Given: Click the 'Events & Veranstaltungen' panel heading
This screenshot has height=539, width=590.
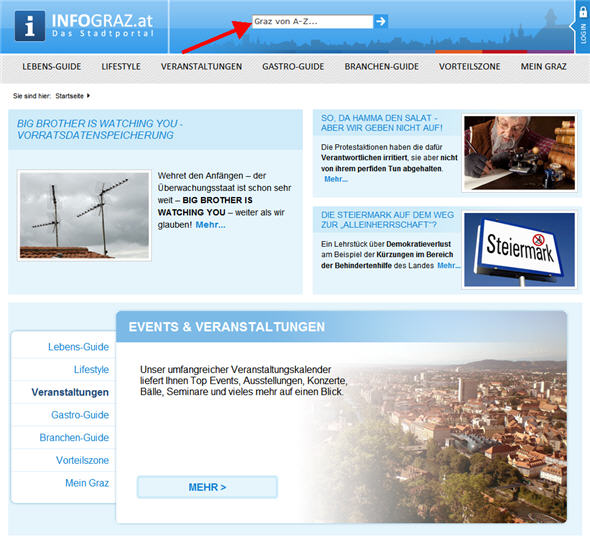Looking at the screenshot, I should click(x=227, y=327).
